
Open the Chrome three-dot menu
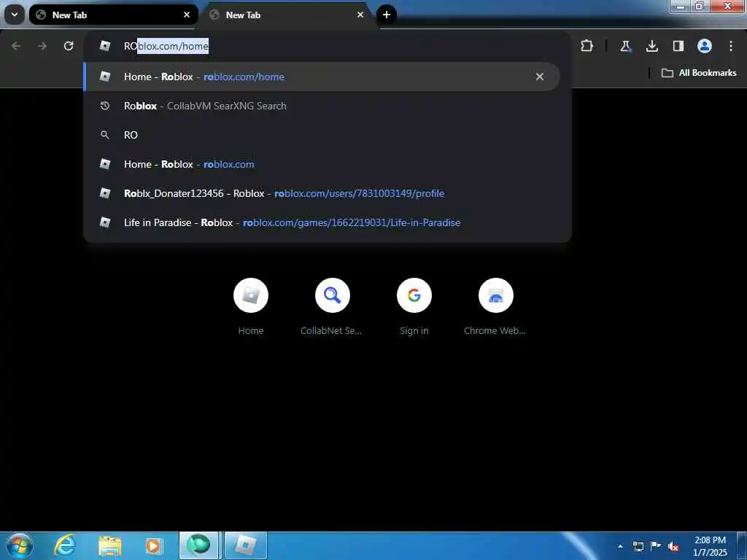pyautogui.click(x=731, y=46)
